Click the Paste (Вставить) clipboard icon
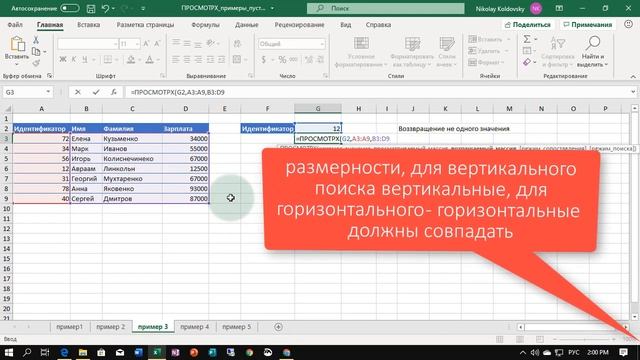The height and width of the screenshot is (360, 640). (17, 44)
